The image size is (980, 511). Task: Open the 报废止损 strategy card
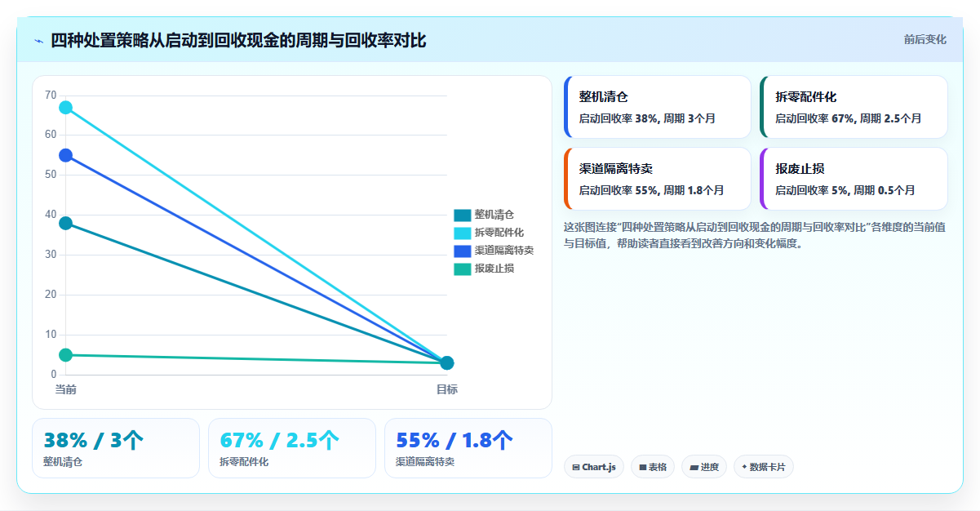[854, 179]
